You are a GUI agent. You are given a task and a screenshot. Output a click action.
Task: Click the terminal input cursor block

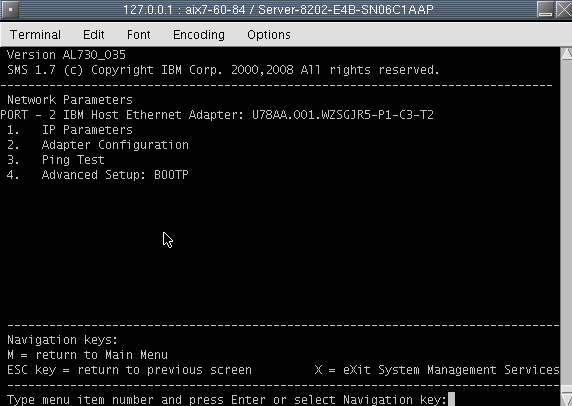452,399
